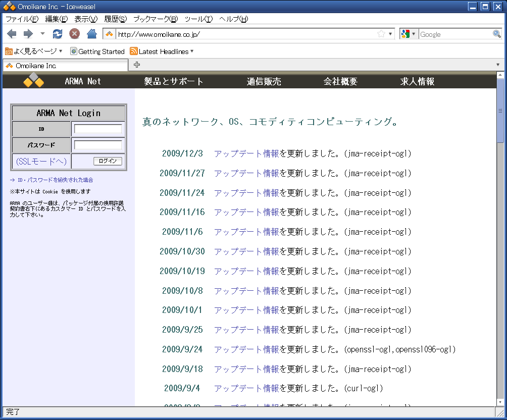Click the Forward navigation arrow

(x=28, y=34)
